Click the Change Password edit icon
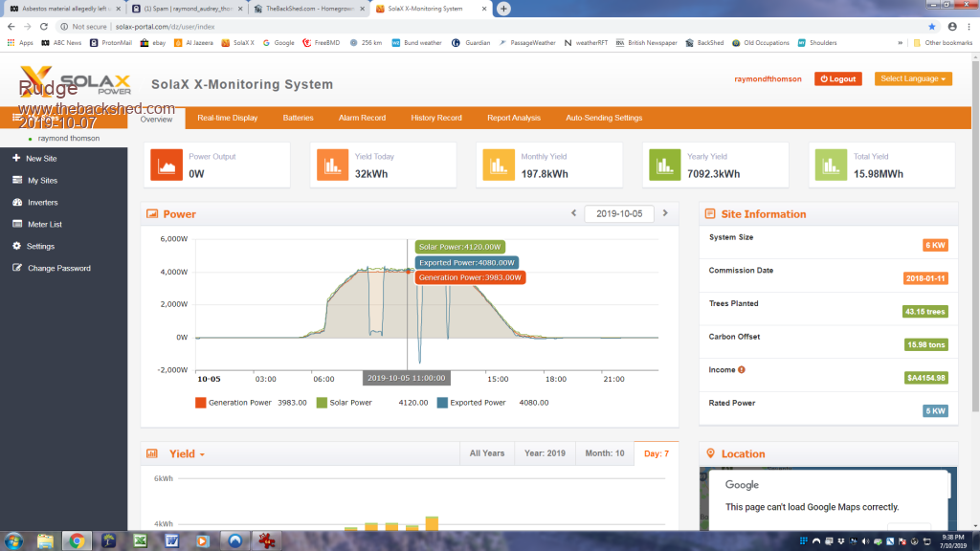 [x=16, y=268]
